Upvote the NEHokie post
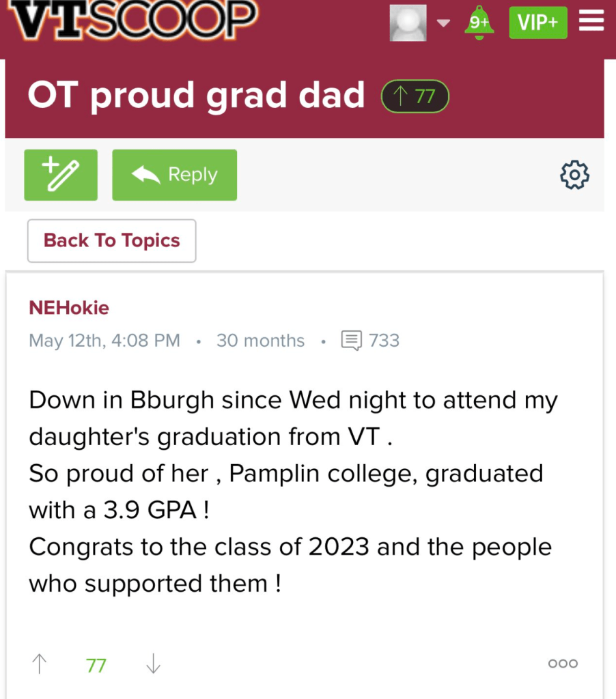This screenshot has width=616, height=699. [x=40, y=664]
